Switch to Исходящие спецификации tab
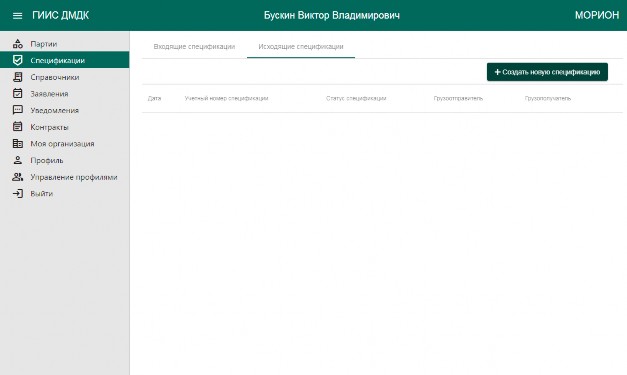Viewport: 627px width, 375px height. pyautogui.click(x=301, y=46)
